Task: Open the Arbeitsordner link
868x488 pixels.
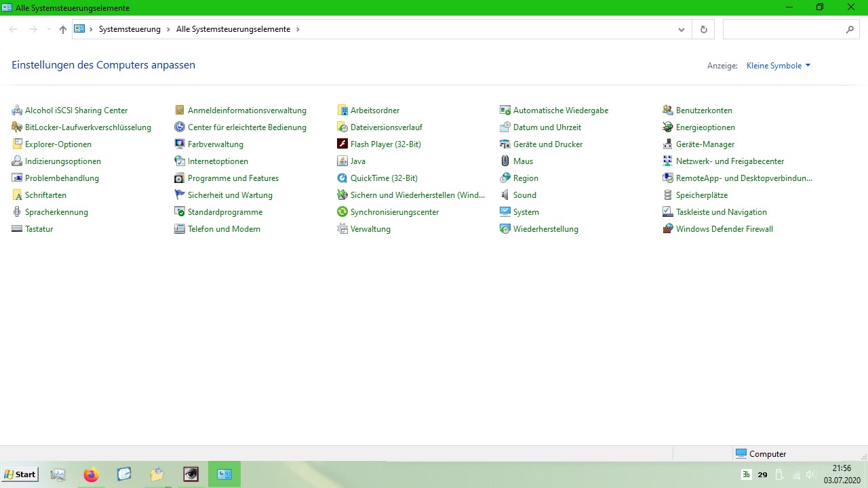Action: (375, 110)
